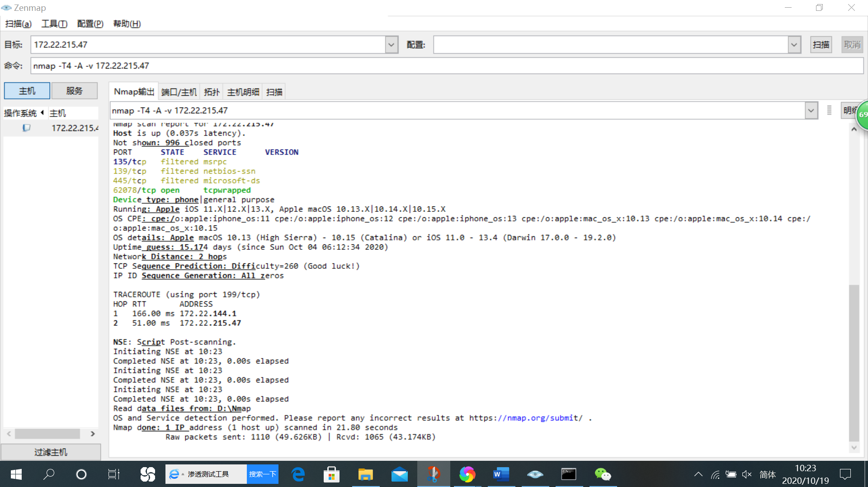Click the target IP input field
Viewport: 868px width, 487px height.
point(208,45)
